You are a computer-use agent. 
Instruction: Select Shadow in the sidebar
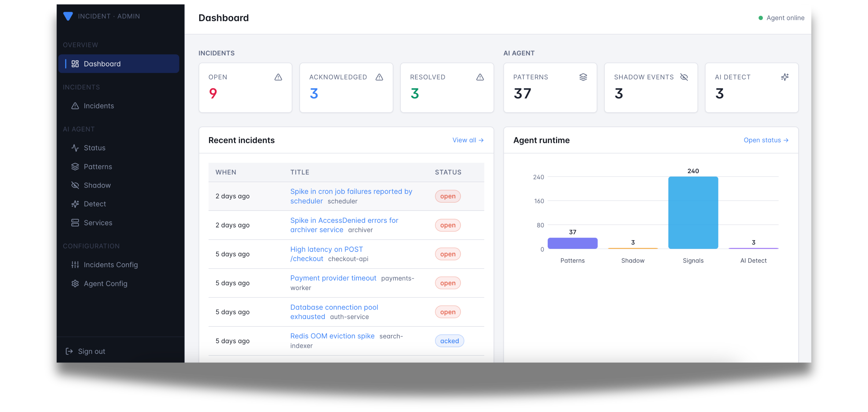119,185
